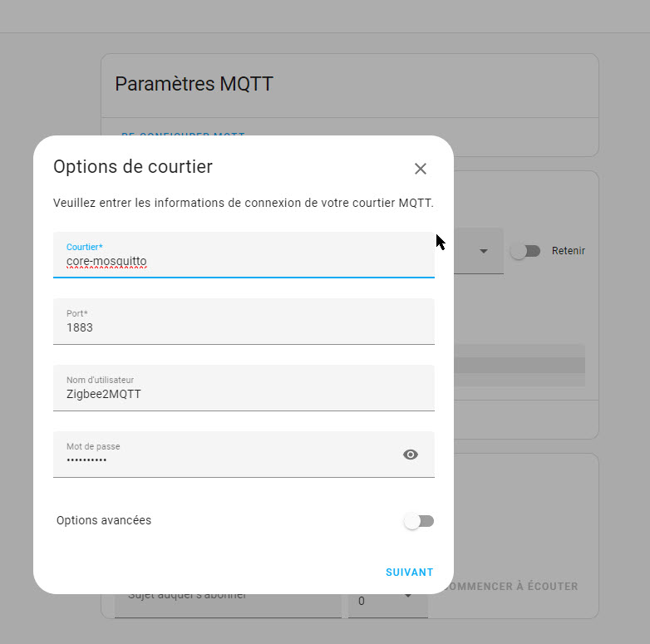Toggle the Retenir switch

[x=524, y=251]
